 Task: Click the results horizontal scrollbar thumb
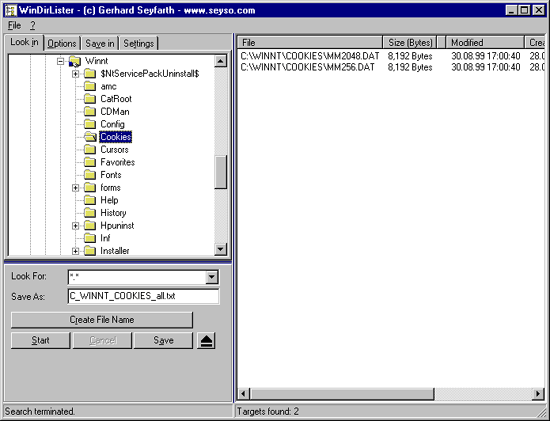coord(342,394)
